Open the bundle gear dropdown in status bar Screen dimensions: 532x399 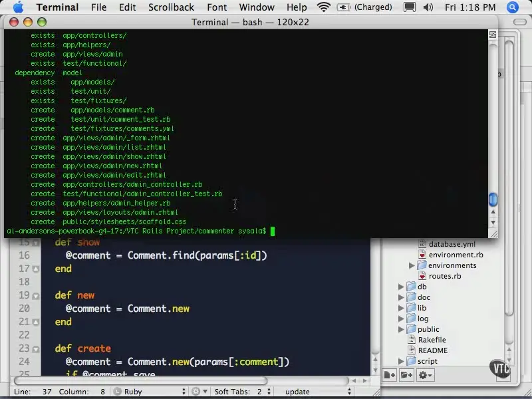coord(199,392)
